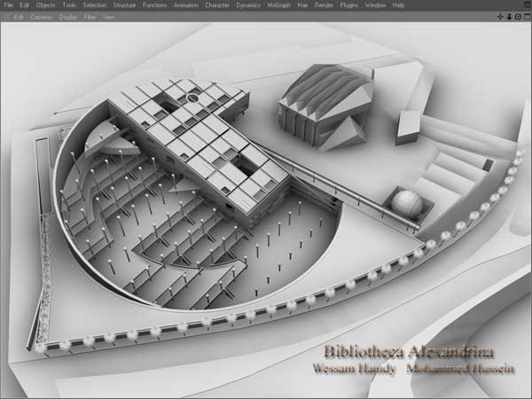The image size is (532, 399).
Task: Open the Render menu
Action: point(326,5)
